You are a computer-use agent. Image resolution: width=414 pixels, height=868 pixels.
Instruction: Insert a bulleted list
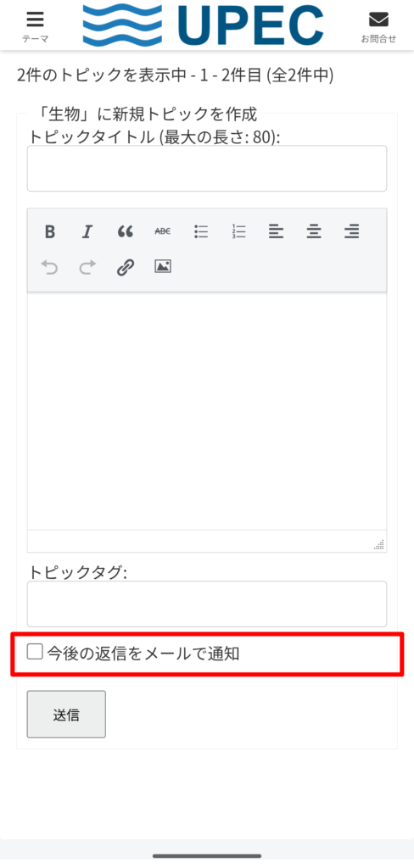200,231
